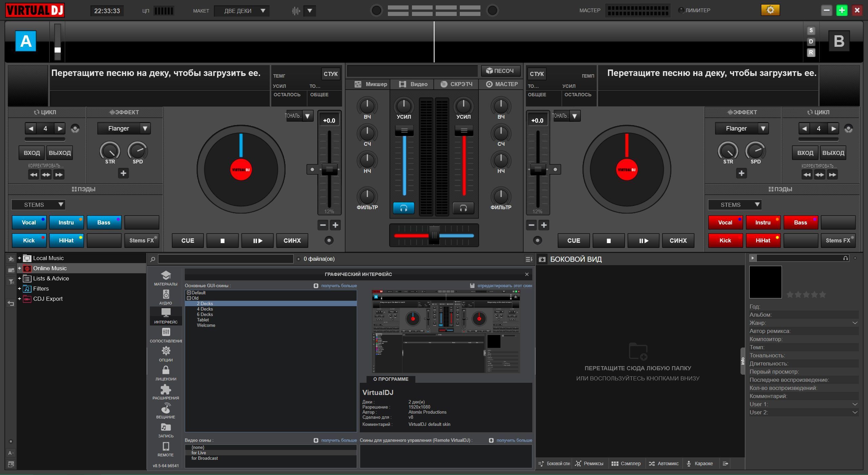
Task: Stop playback on deck A
Action: point(222,240)
